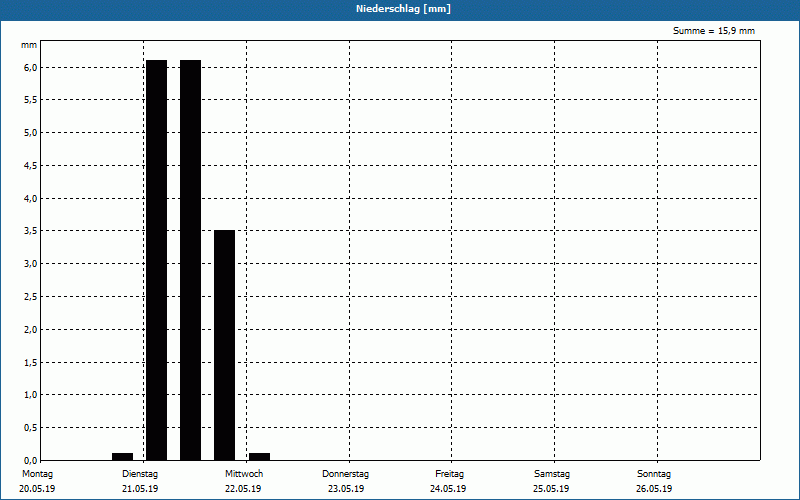The width and height of the screenshot is (800, 500).
Task: Click the Dienstag axis label
Action: [140, 474]
